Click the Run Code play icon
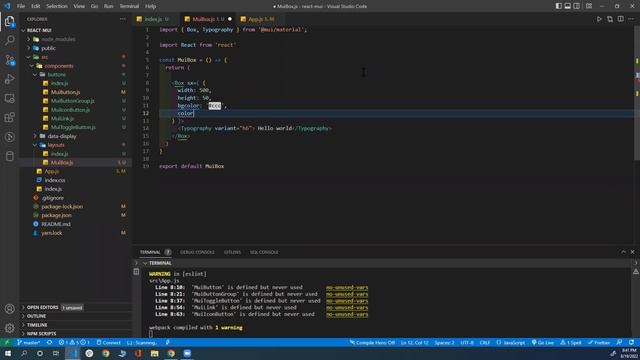Image resolution: width=640 pixels, height=360 pixels. [599, 19]
